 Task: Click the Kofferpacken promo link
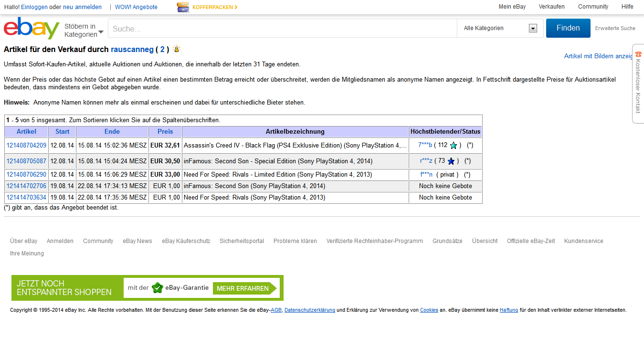pyautogui.click(x=215, y=7)
